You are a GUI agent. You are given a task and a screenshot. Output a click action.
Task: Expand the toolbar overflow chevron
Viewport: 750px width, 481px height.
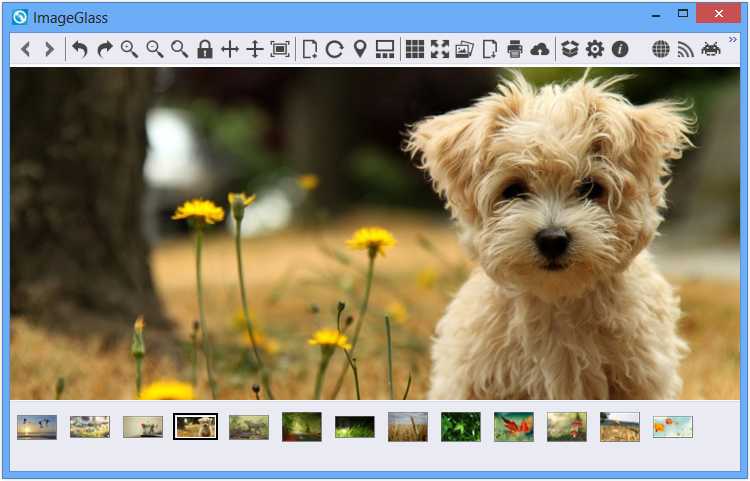tap(732, 40)
